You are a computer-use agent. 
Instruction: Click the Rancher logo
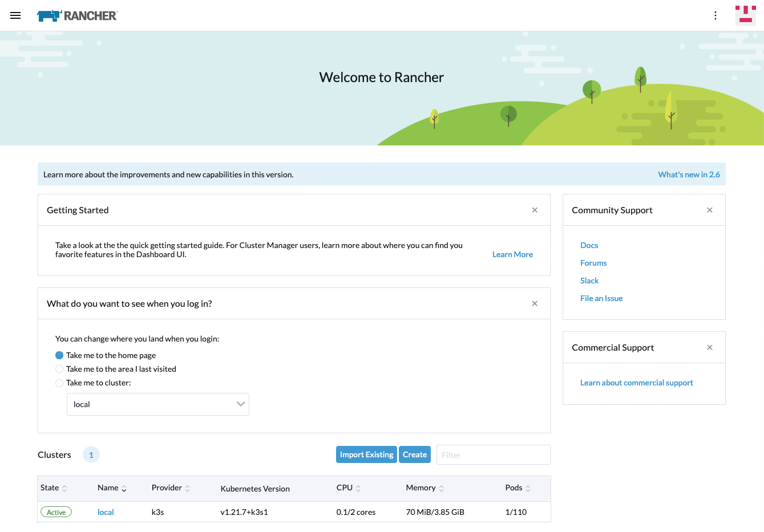pos(77,15)
